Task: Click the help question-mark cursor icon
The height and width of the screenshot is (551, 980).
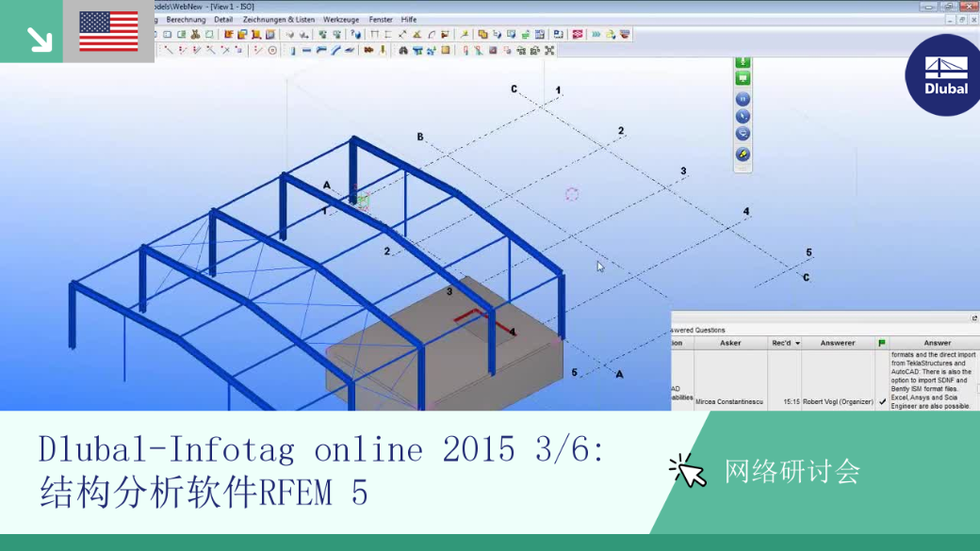Action: click(x=355, y=34)
